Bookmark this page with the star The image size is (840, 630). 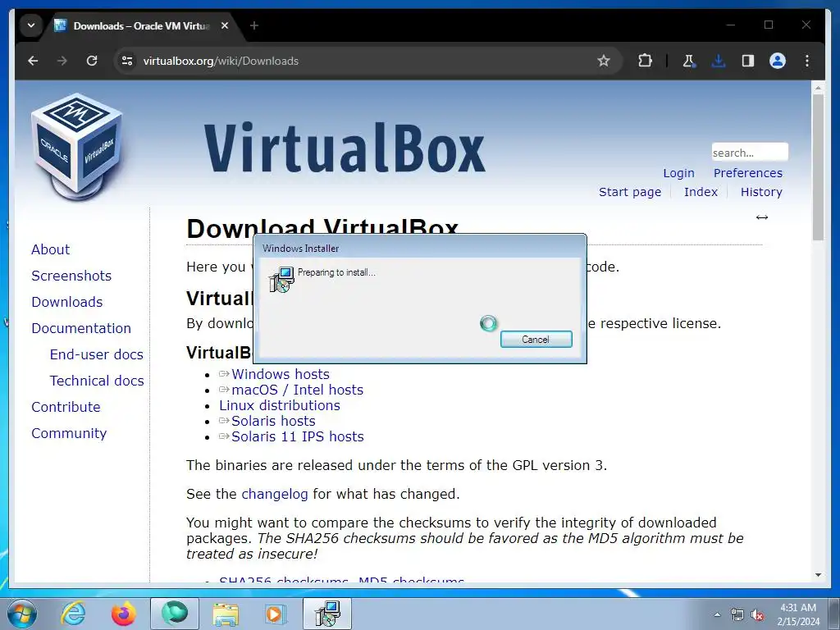pyautogui.click(x=604, y=61)
